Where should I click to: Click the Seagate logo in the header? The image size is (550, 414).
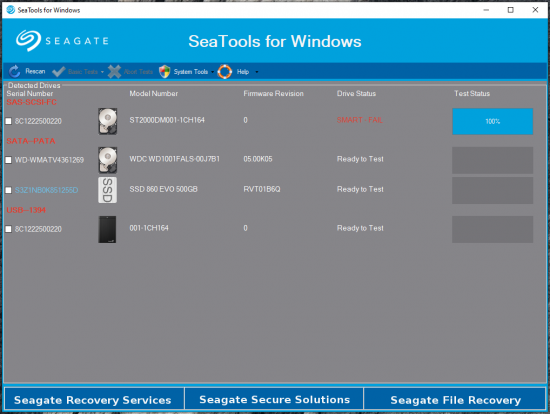(62, 41)
